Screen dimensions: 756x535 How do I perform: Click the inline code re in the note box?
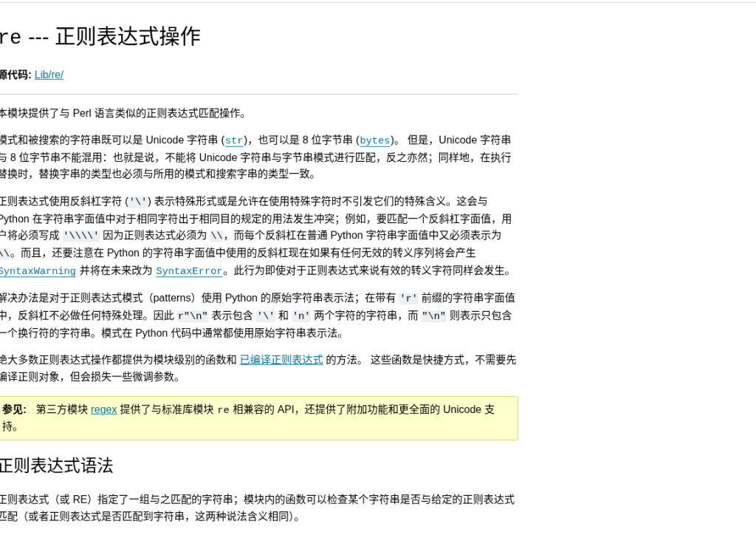(223, 410)
